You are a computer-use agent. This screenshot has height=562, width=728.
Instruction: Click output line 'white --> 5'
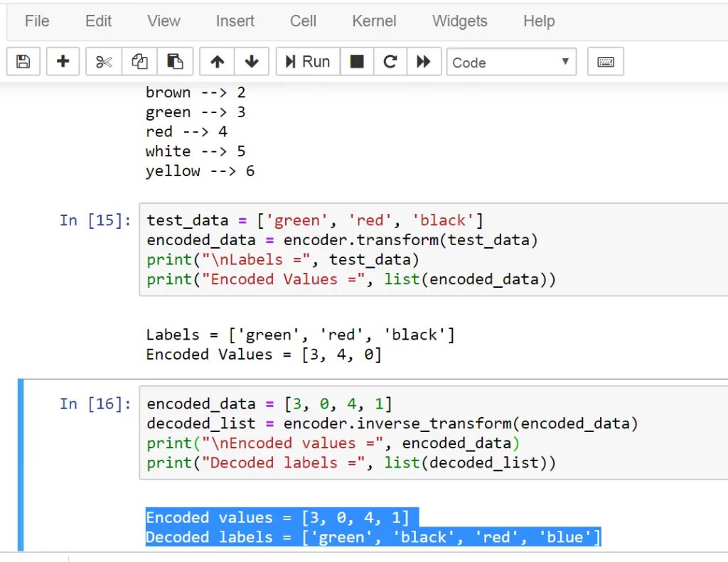(x=196, y=151)
